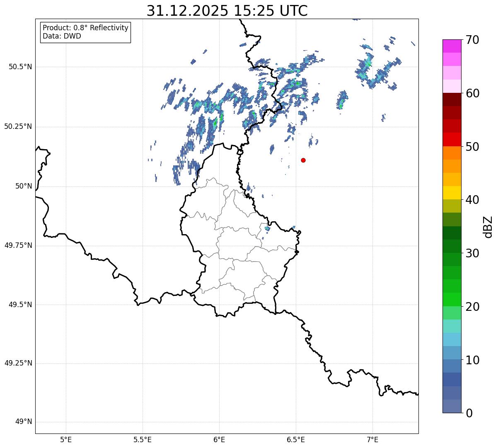Click the latitude label '50.25°N'

[18, 126]
